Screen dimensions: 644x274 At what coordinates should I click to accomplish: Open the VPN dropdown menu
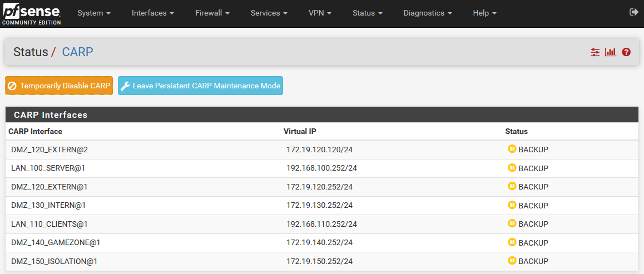click(x=320, y=13)
